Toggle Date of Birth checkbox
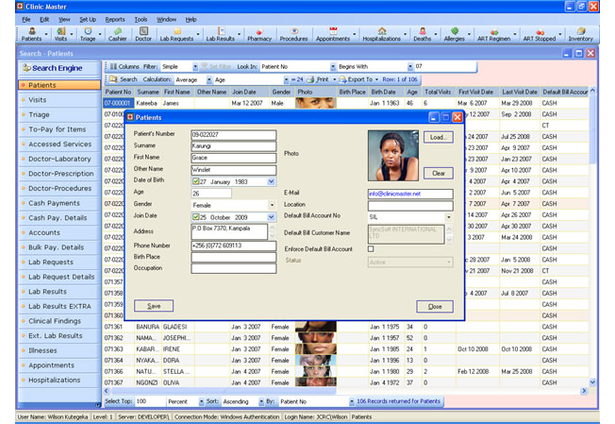Image resolution: width=615 pixels, height=424 pixels. click(x=196, y=182)
